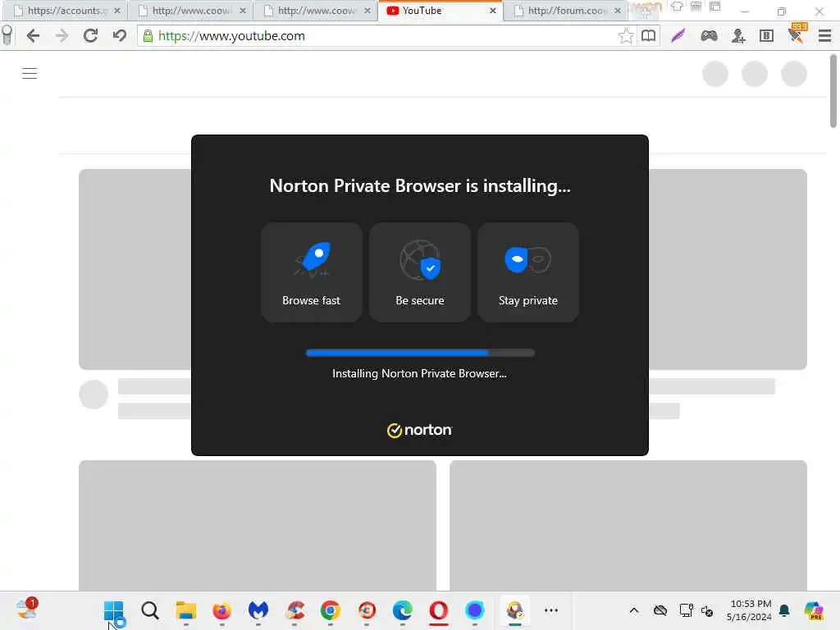The height and width of the screenshot is (630, 840).
Task: Open CCleaner from the taskbar
Action: [294, 610]
